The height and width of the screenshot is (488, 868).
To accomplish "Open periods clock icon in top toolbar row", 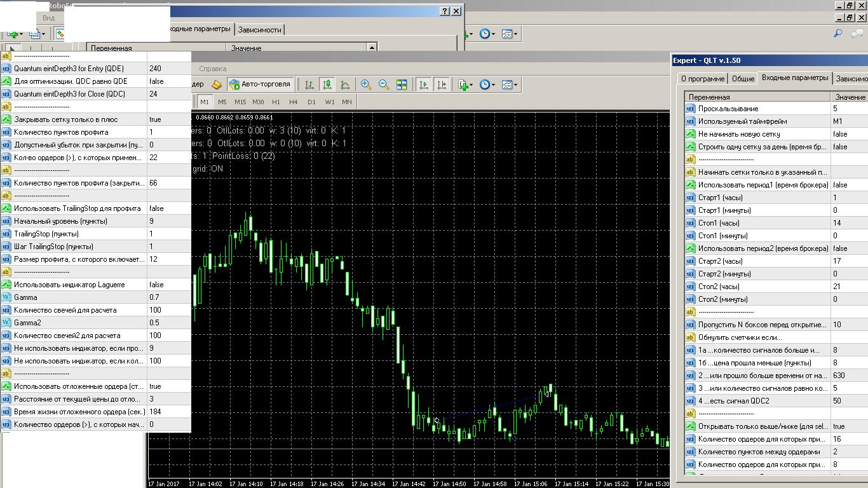I will (x=484, y=34).
